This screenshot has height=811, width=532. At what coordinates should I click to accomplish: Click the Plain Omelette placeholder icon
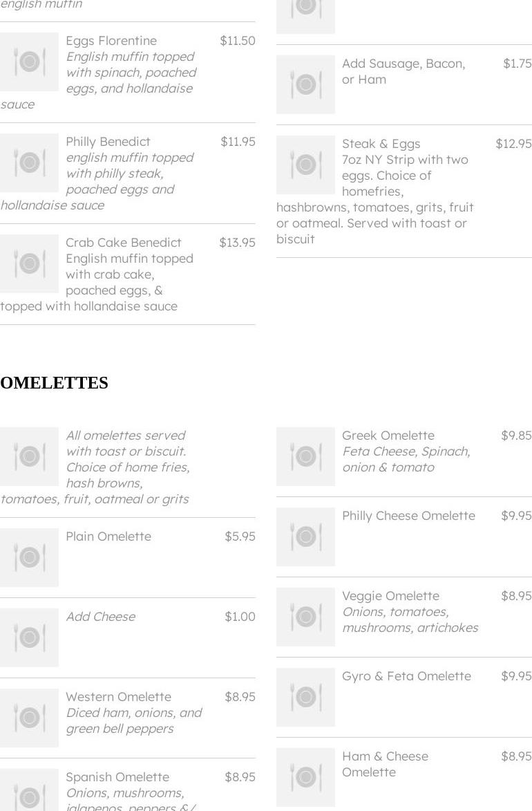coord(29,557)
